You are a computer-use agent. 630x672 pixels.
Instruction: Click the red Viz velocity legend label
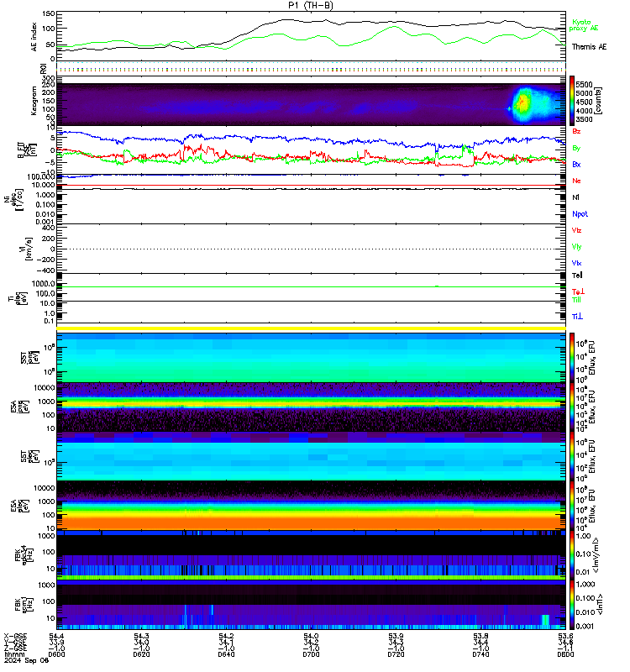pos(576,230)
